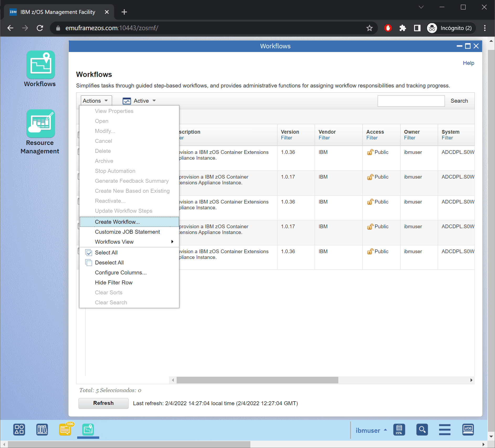Screen dimensions: 495x448
Task: Select Customize JOB Statement menu item
Action: 127,232
